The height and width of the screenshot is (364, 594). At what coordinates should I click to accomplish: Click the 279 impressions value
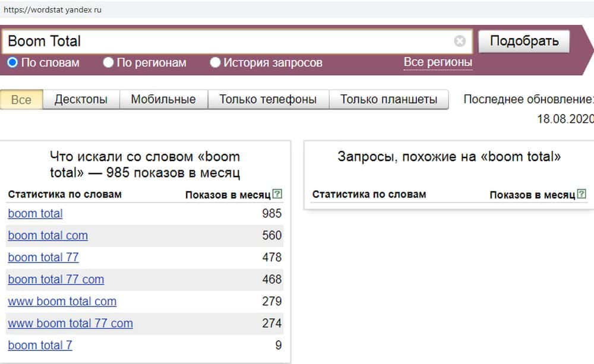[x=271, y=302]
